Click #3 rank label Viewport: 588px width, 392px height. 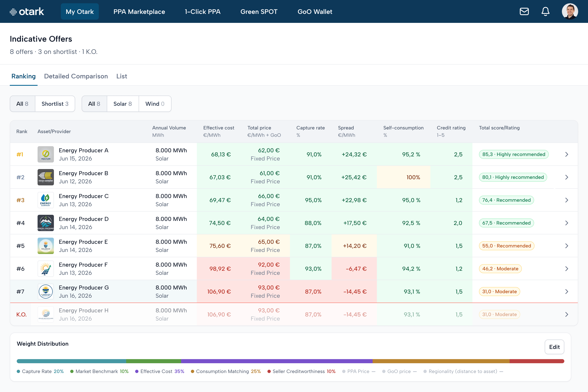coord(20,200)
